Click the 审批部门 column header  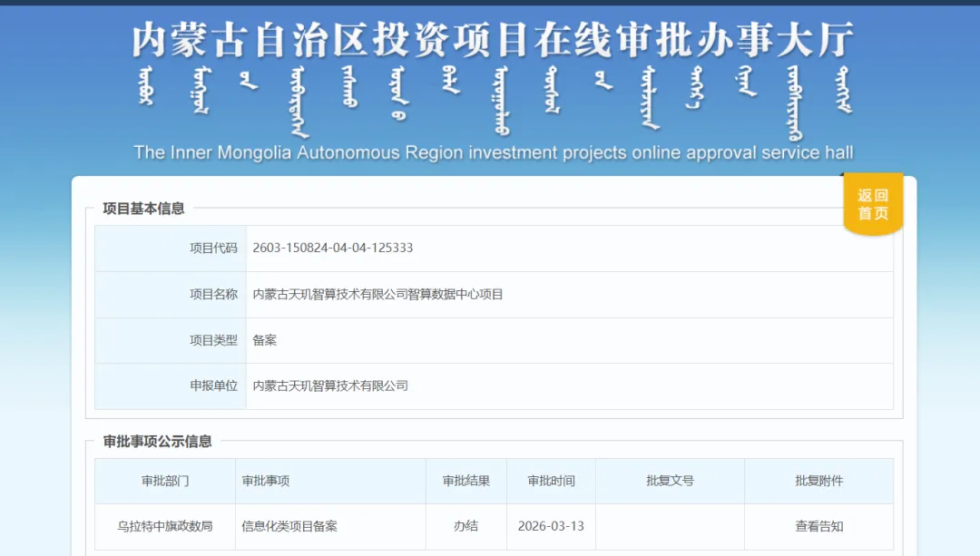(x=165, y=481)
